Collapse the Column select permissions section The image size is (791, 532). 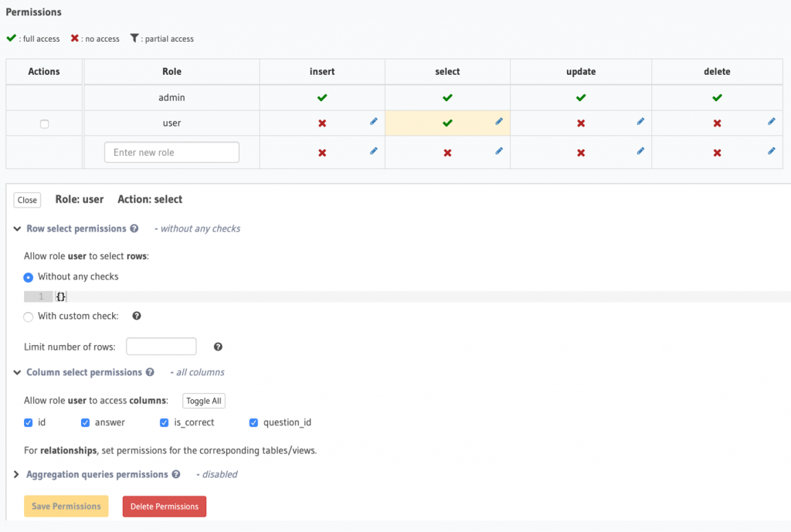click(x=17, y=371)
